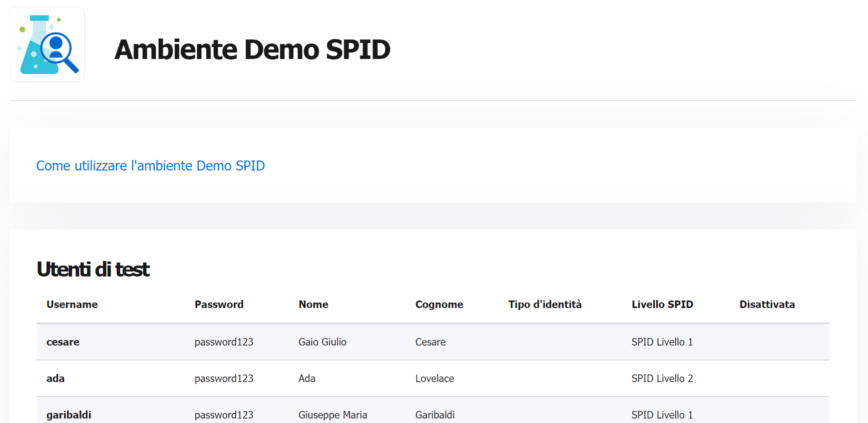Viewport: 868px width, 423px height.
Task: Click the 'Gaio Giulio' name cell
Action: point(322,342)
